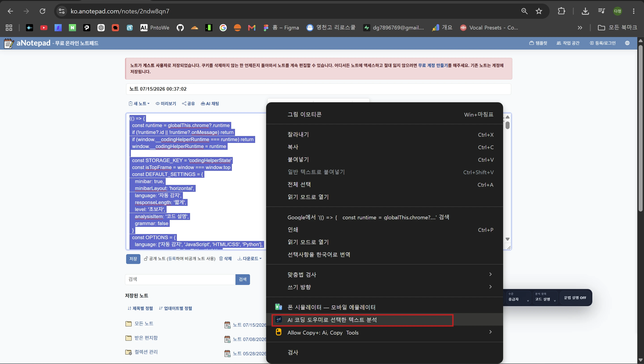Screen dimensions: 644x364
Task: Open the 수준 중급자 dropdown
Action: point(518,297)
